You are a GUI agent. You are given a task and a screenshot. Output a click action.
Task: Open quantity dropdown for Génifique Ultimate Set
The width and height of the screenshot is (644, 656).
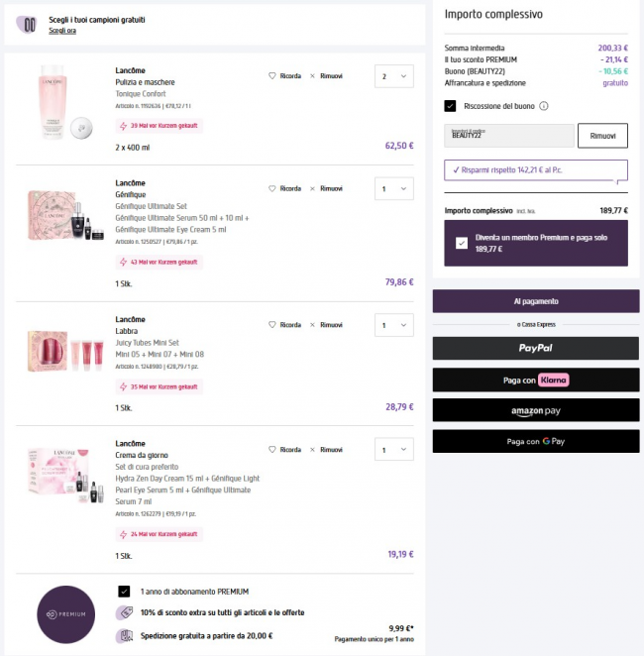394,188
